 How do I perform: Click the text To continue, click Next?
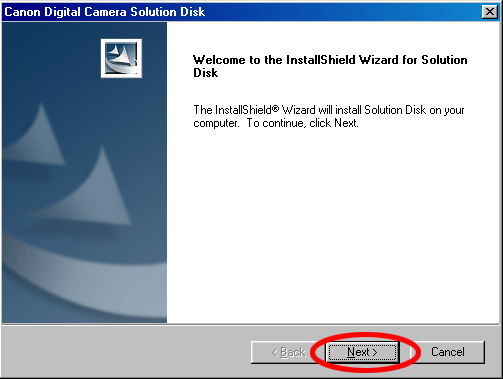[303, 123]
